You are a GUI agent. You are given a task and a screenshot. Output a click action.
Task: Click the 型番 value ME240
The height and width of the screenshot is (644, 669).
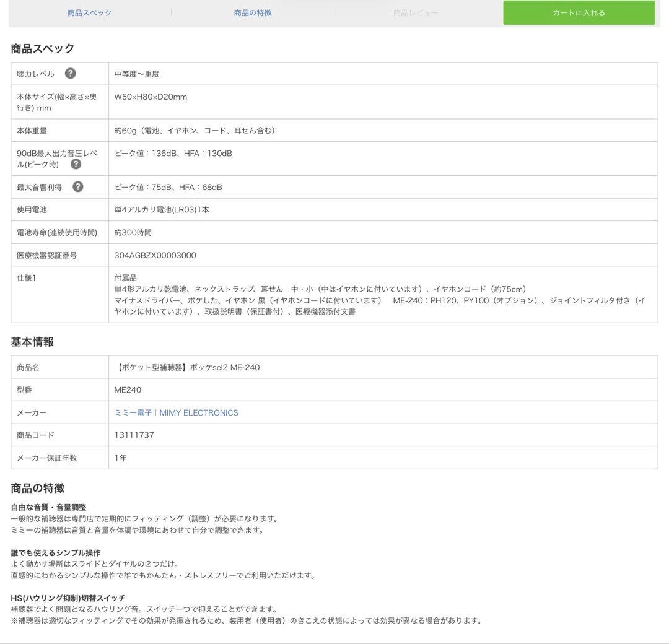tap(128, 390)
